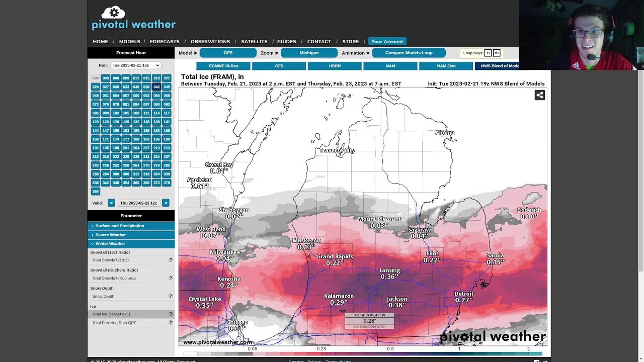Image resolution: width=644 pixels, height=362 pixels.
Task: Select forecast hour 072
Action: point(95,104)
